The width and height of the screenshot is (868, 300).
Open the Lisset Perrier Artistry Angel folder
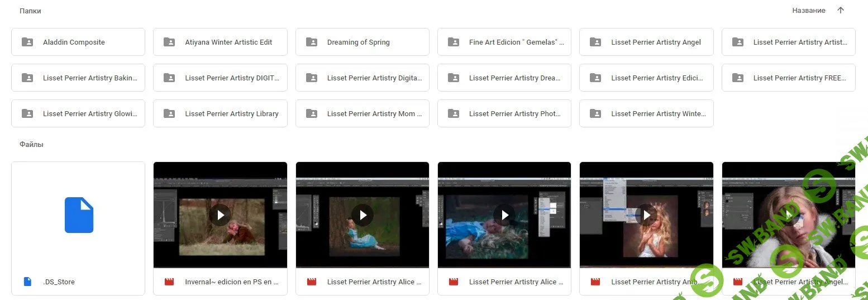click(x=646, y=42)
